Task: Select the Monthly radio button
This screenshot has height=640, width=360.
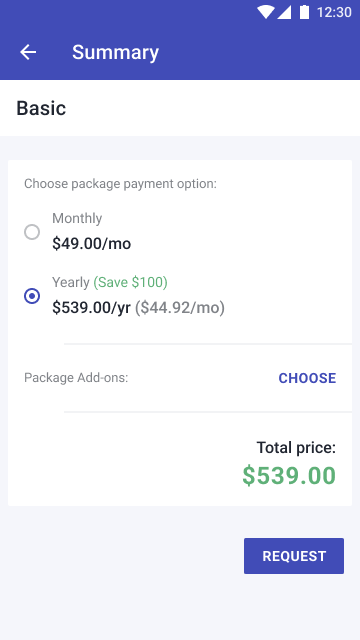Action: click(32, 232)
